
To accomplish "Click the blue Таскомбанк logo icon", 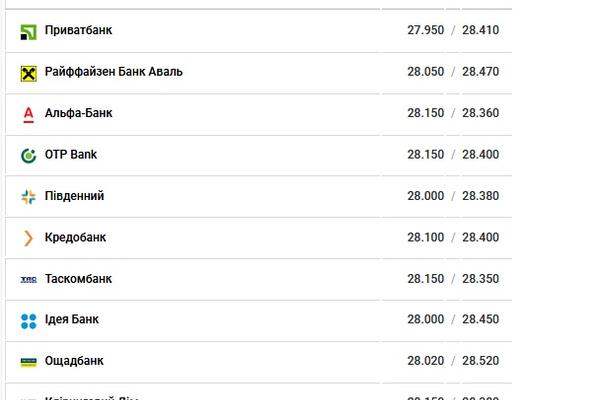I will point(28,279).
